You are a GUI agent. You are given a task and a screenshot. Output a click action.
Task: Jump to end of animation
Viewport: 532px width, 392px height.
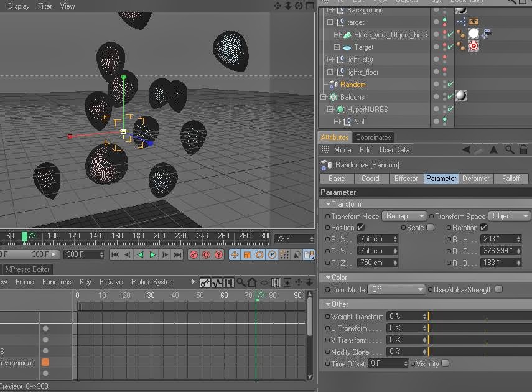click(x=177, y=254)
